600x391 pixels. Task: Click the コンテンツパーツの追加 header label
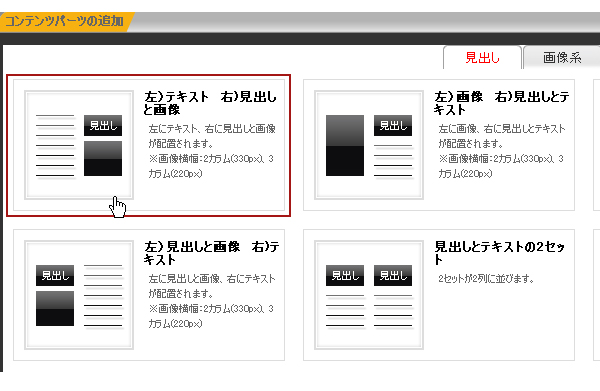64,21
